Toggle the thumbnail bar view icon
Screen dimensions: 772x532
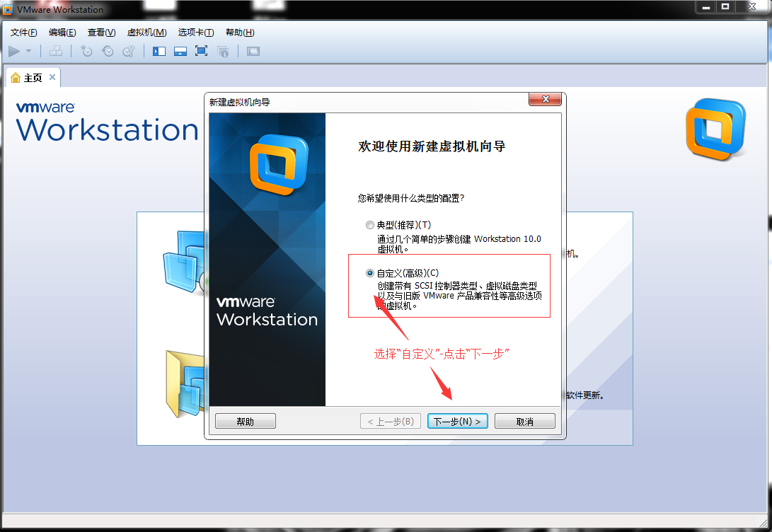[x=180, y=51]
